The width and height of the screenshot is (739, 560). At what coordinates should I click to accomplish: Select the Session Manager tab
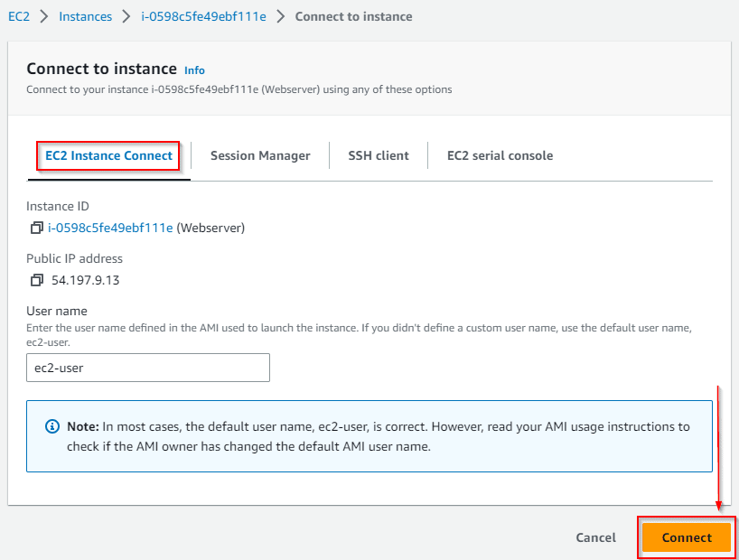(x=260, y=155)
